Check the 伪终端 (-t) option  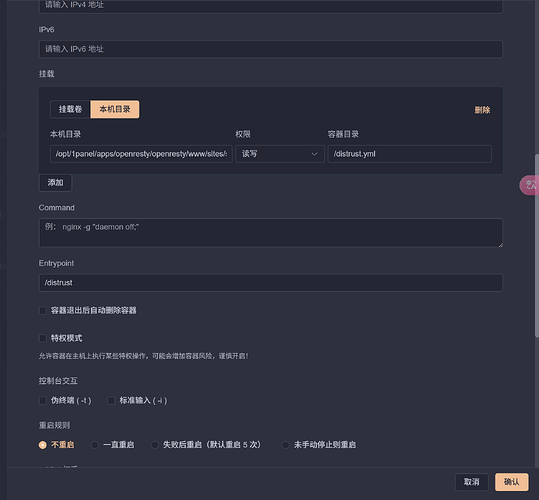[43, 401]
